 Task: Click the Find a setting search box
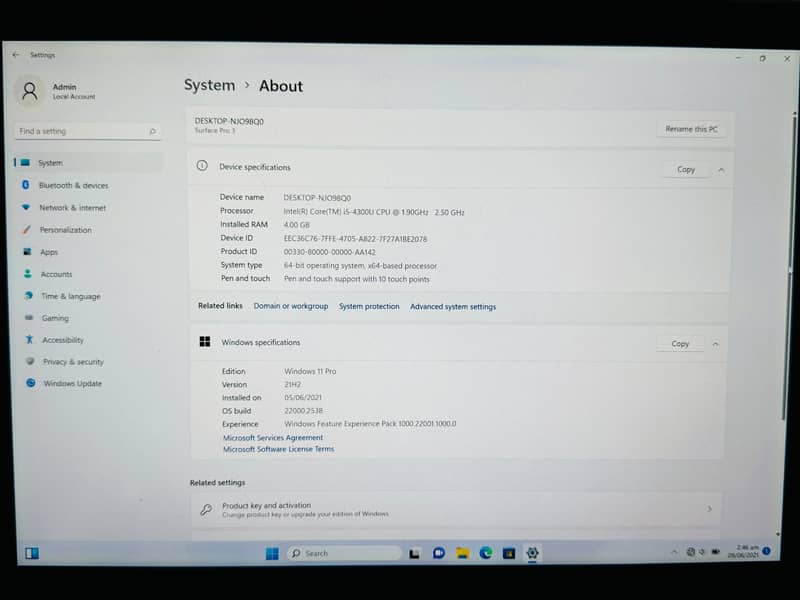pos(88,131)
